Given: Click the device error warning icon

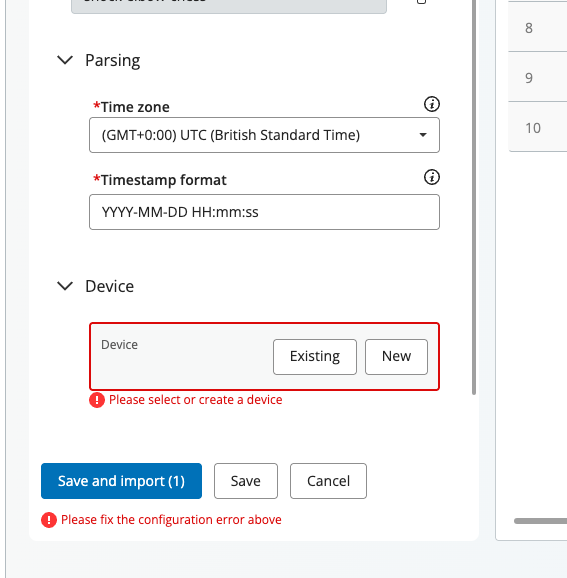Looking at the screenshot, I should 97,400.
